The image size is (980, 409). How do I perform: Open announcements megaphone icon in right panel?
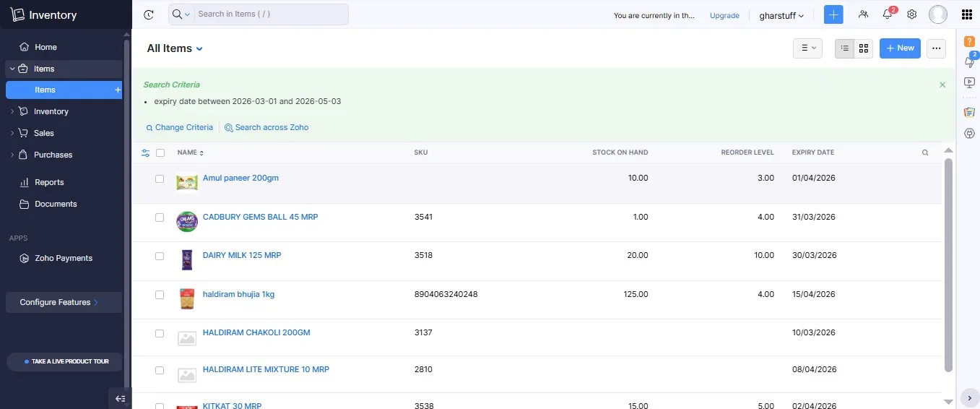(x=970, y=62)
